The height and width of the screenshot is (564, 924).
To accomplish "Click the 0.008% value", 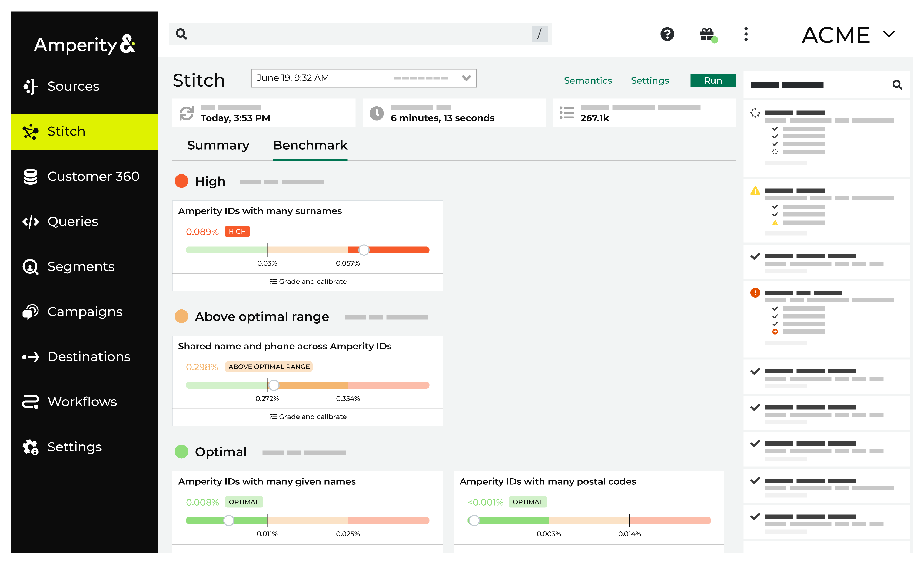I will point(202,502).
